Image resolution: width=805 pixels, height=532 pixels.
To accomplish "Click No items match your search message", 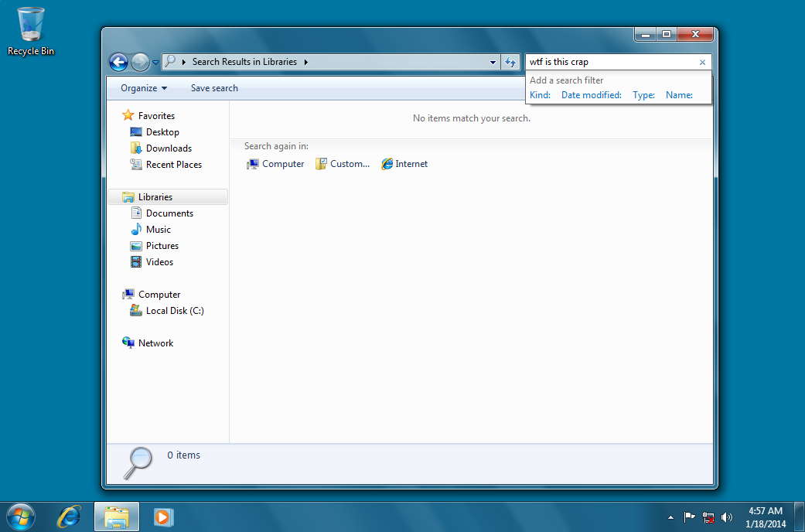I will [471, 118].
